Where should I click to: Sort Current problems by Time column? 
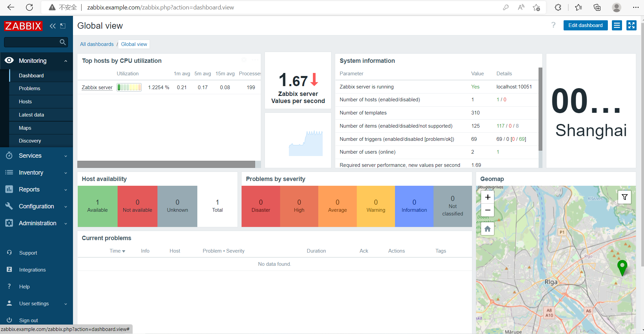[117, 251]
